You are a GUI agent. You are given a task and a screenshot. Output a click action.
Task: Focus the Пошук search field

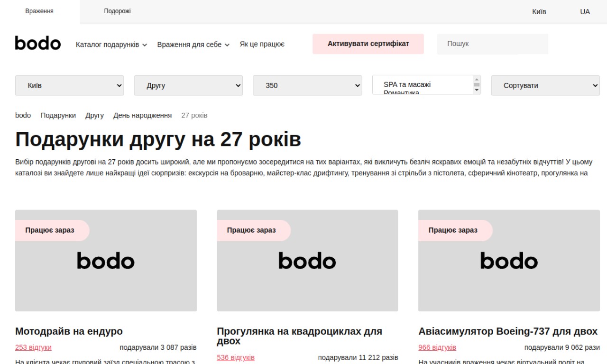(492, 44)
